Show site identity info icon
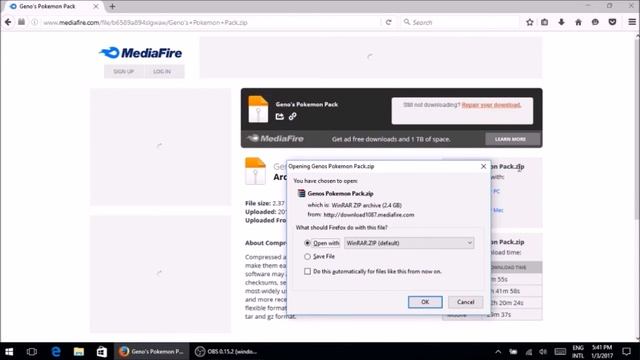 pos(35,22)
